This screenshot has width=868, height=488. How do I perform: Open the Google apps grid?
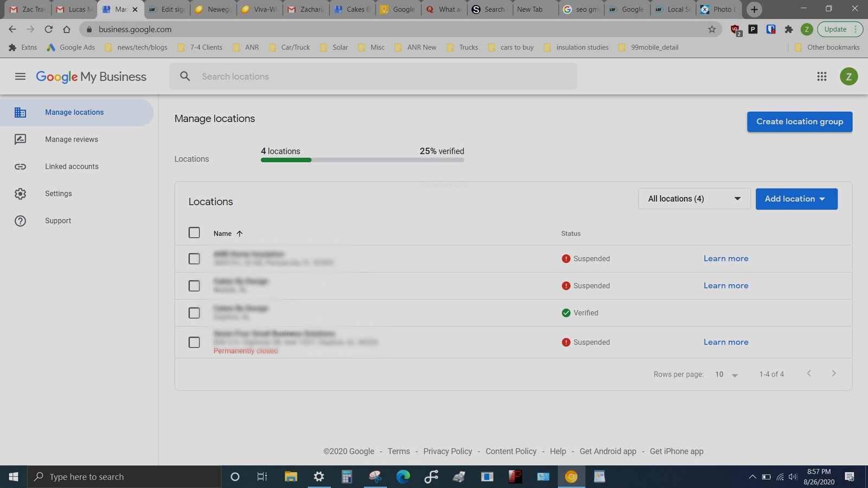coord(821,76)
